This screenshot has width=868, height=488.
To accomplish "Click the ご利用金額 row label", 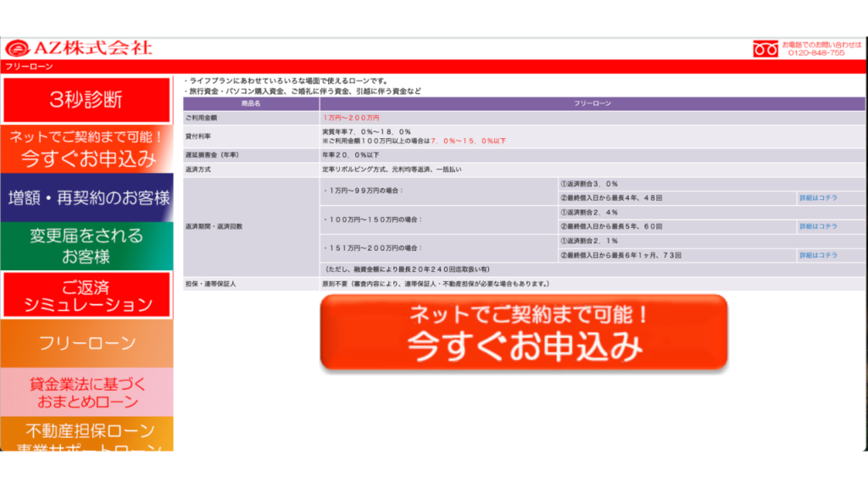I will 202,118.
